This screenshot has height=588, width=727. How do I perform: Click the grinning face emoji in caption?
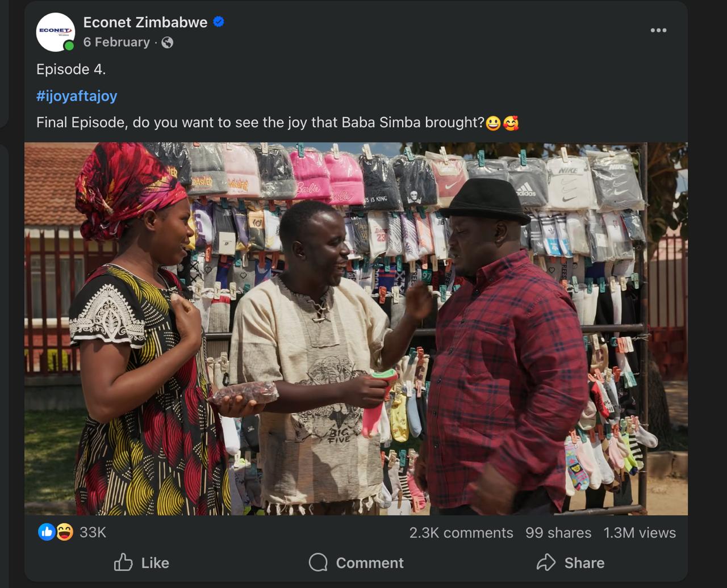tap(493, 123)
